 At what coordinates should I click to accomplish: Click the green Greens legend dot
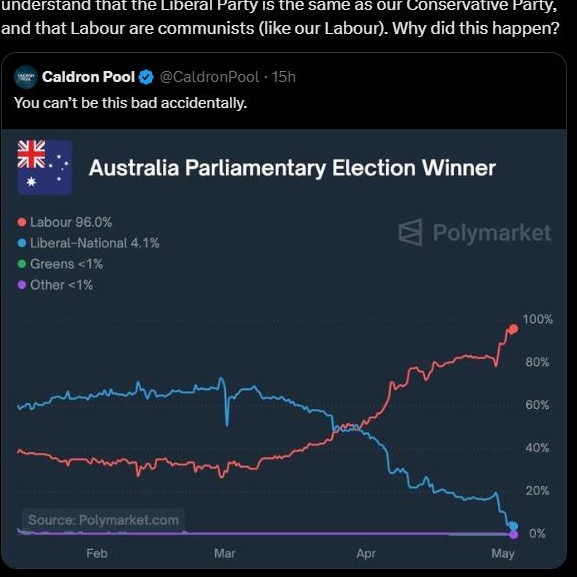pos(22,264)
